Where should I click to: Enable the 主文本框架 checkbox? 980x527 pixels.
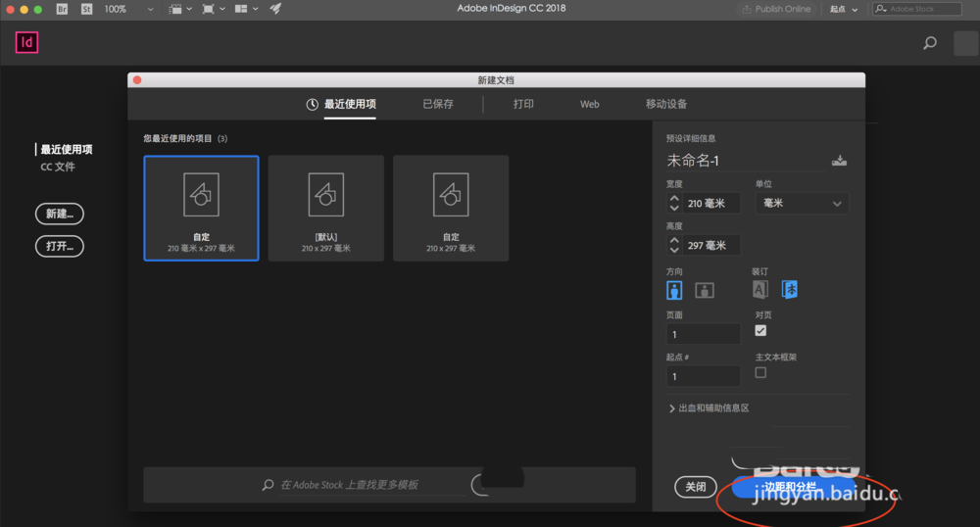(x=760, y=372)
